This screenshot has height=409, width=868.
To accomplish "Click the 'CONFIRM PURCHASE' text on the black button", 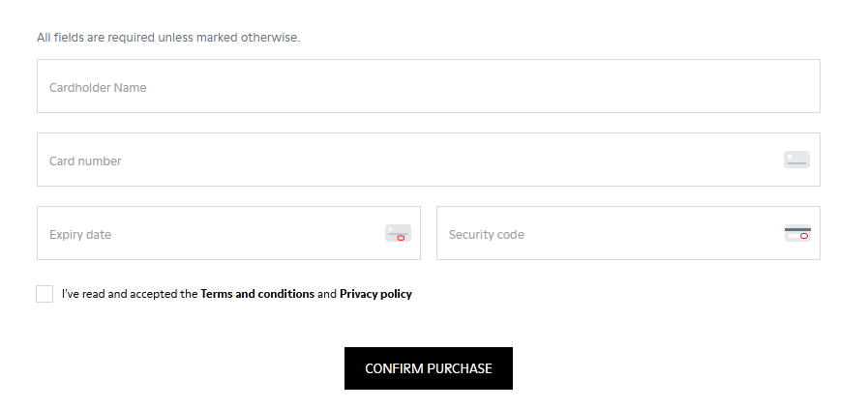I will point(428,368).
